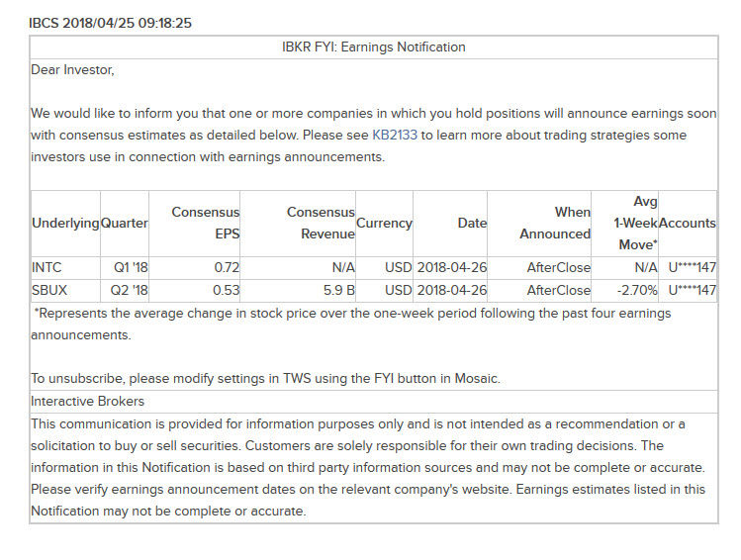Click the Consensus Revenue column header
This screenshot has height=560, width=741.
coord(321,224)
